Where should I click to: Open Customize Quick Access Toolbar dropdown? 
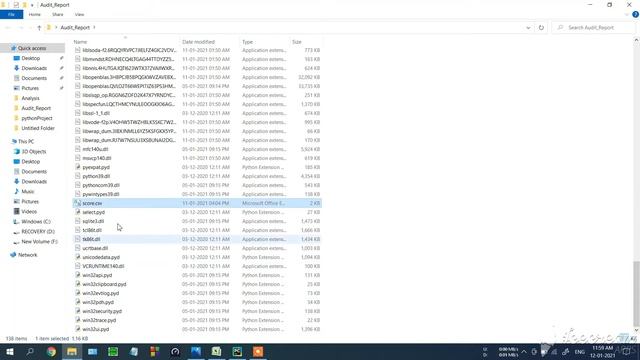coord(32,5)
